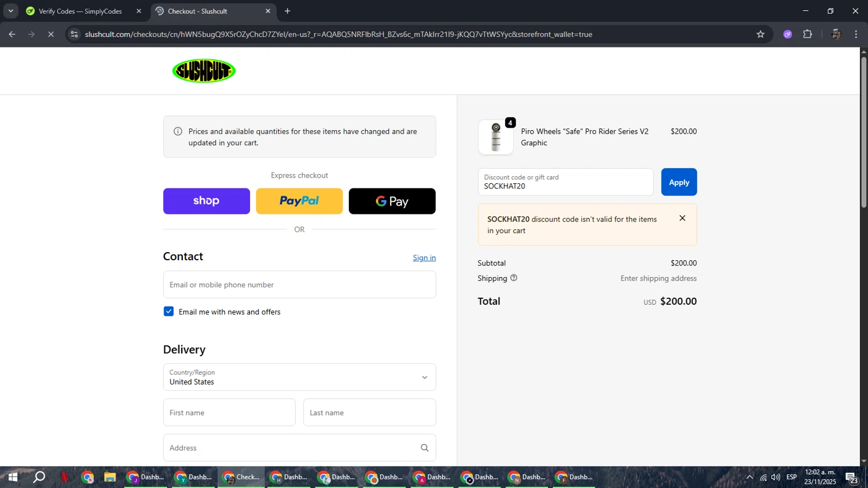Follow the Sign in link
The height and width of the screenshot is (488, 868).
pyautogui.click(x=424, y=258)
